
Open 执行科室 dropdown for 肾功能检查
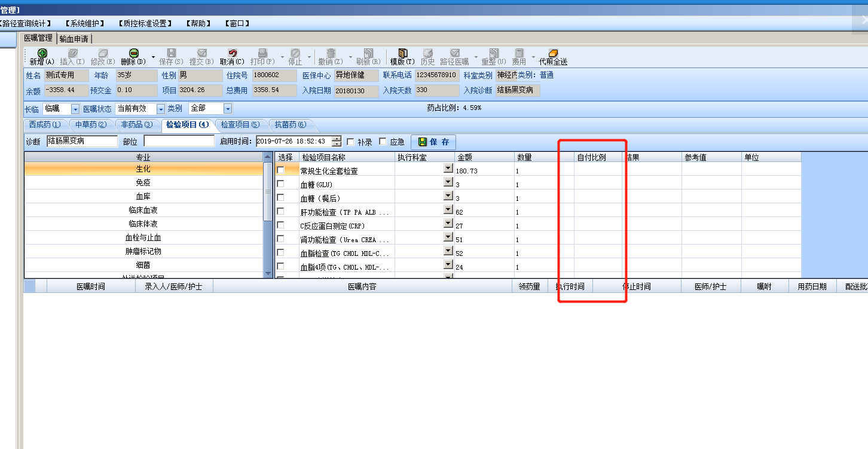coord(448,237)
